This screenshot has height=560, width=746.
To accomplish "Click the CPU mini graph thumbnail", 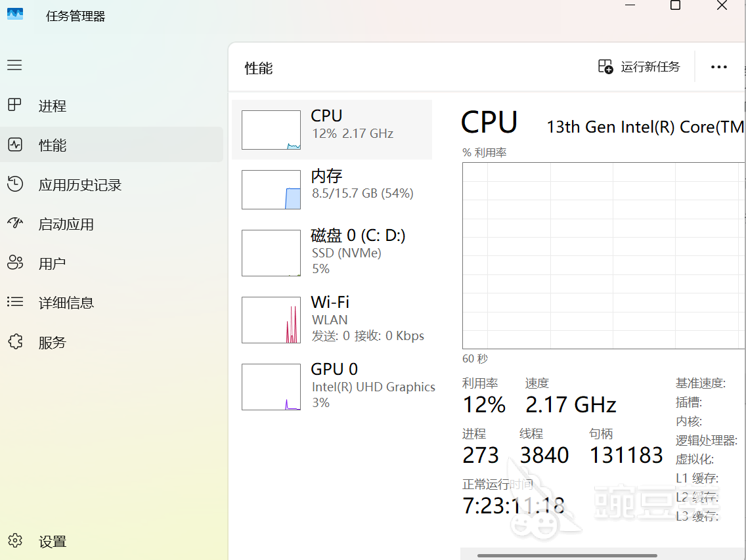I will (x=271, y=130).
